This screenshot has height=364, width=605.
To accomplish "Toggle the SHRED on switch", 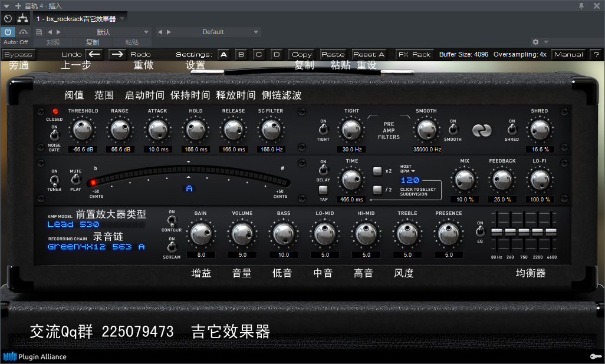I will 512,128.
